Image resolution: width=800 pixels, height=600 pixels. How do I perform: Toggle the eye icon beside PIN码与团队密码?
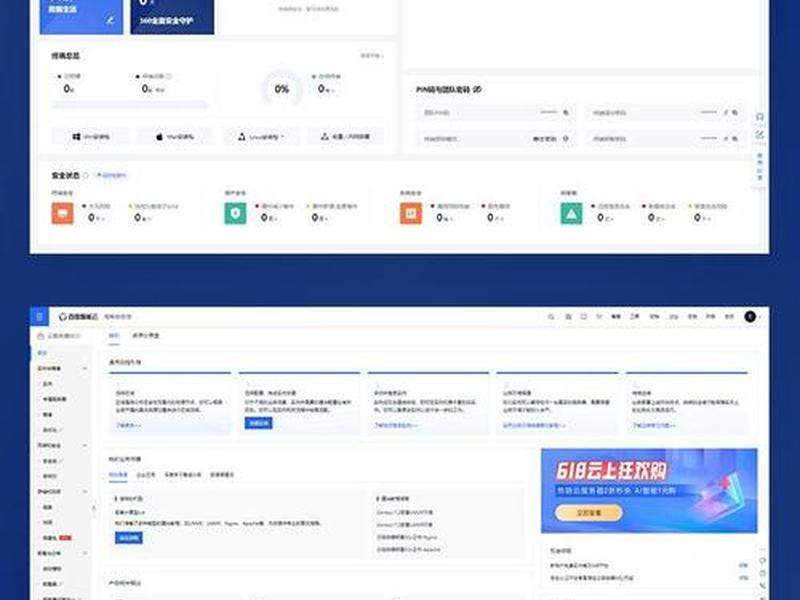(x=477, y=89)
